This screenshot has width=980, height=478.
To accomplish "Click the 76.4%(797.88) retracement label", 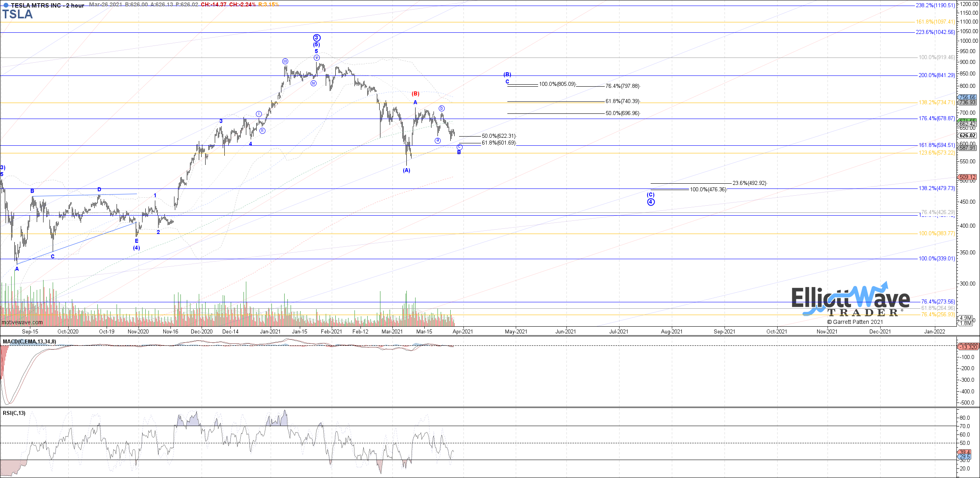I will pyautogui.click(x=623, y=86).
